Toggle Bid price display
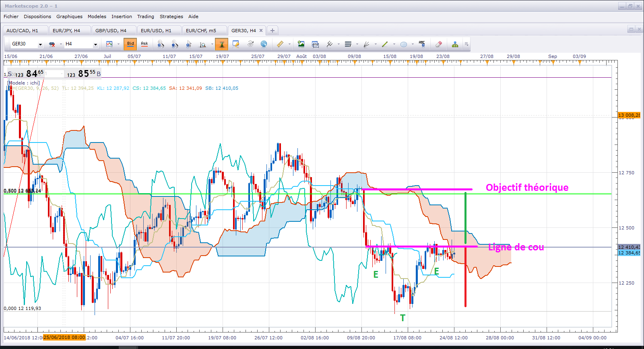 point(130,44)
